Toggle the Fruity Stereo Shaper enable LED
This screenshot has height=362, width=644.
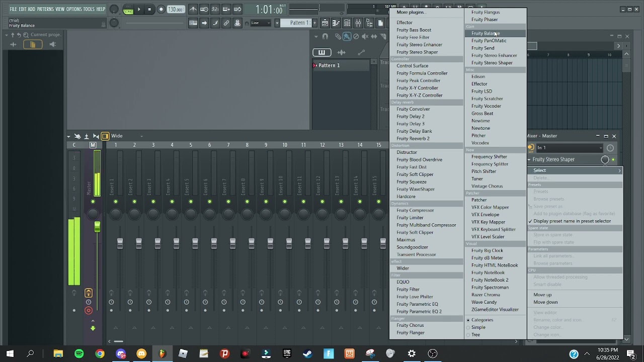click(x=613, y=160)
